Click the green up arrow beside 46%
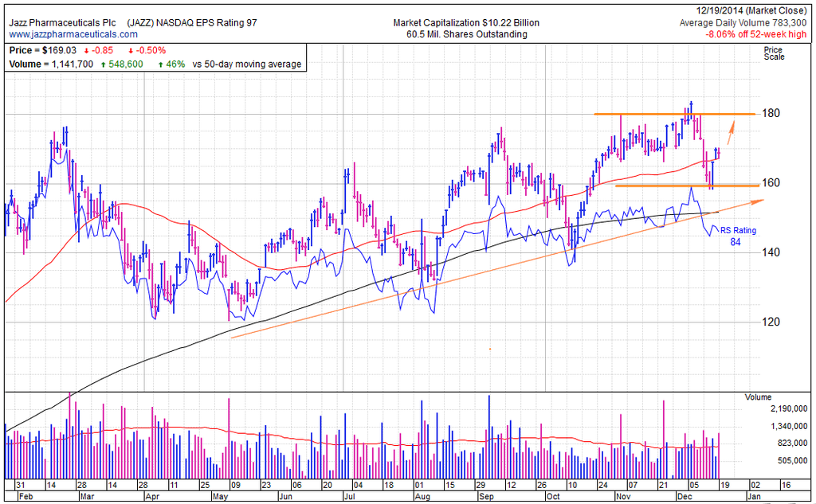Screen dimensions: 816x504 [160, 64]
